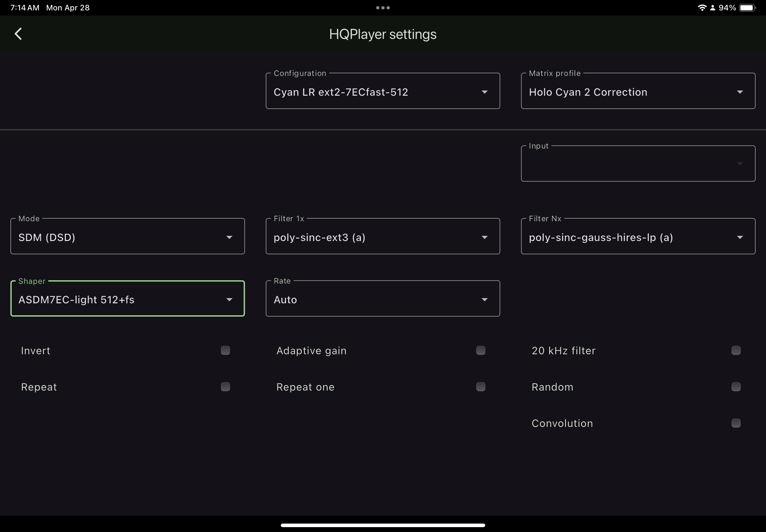Open the Mode dropdown showing SDM (DSD)
Screen dimensions: 766x532
127,237
